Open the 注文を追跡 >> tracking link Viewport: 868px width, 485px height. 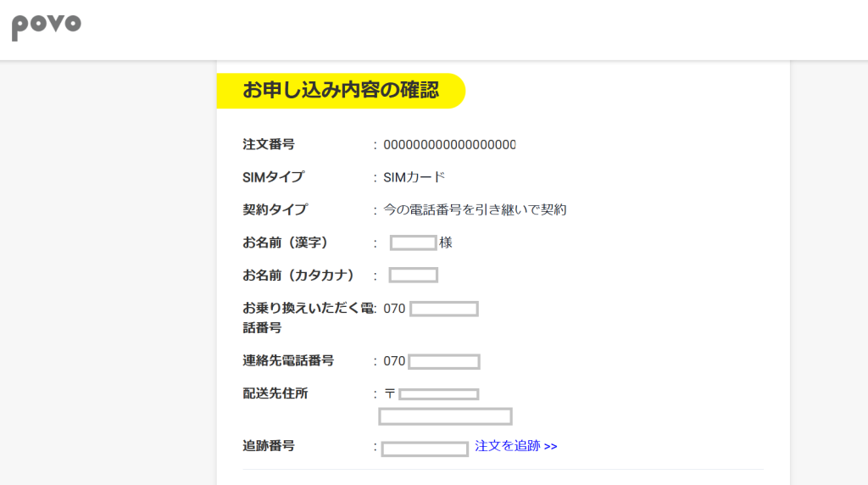pyautogui.click(x=515, y=446)
